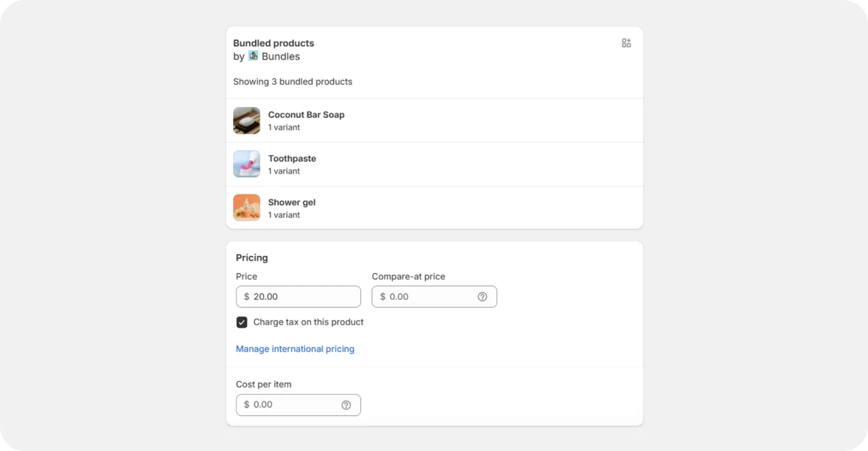
Task: Click the Bundles app name link
Action: click(x=281, y=56)
